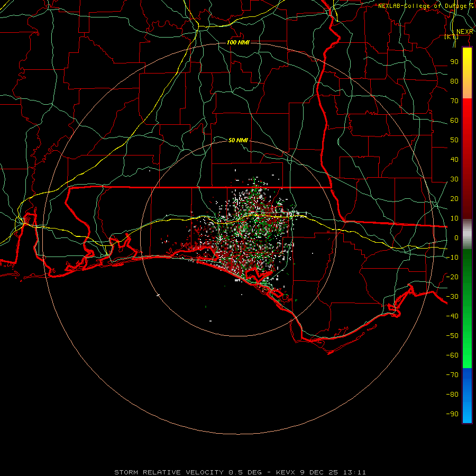This screenshot has width=476, height=476.
Task: Click the "40" value on the velocity scale
Action: (x=454, y=160)
